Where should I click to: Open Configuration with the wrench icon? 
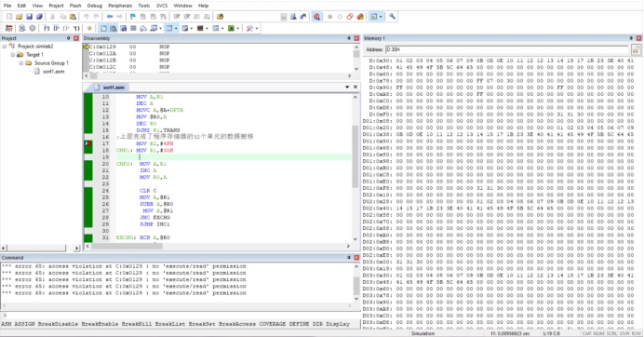[392, 17]
